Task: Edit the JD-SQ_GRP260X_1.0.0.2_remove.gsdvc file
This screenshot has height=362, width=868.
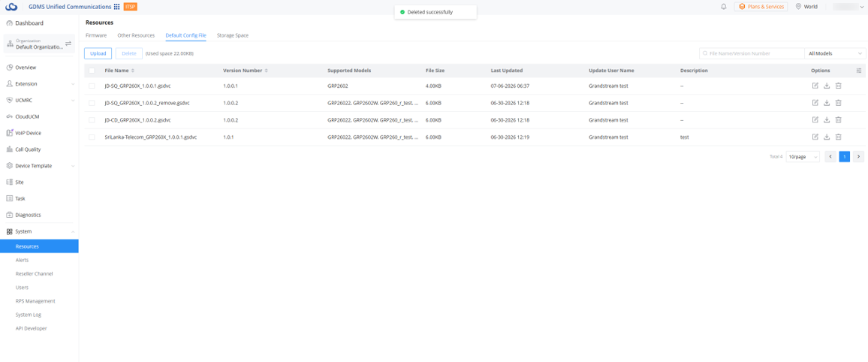Action: pos(815,103)
